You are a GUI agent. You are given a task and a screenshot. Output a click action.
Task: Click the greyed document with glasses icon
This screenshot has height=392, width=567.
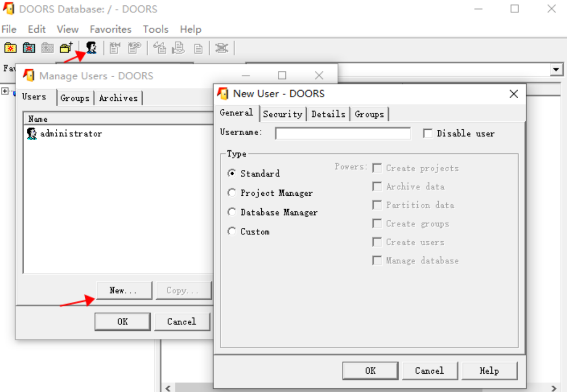coord(159,48)
